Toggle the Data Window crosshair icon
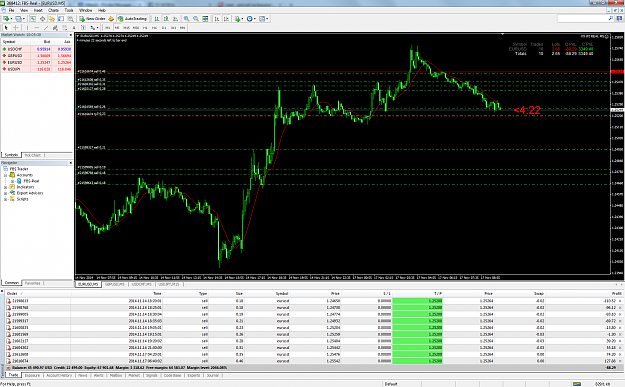This screenshot has width=625, height=387. point(42,19)
